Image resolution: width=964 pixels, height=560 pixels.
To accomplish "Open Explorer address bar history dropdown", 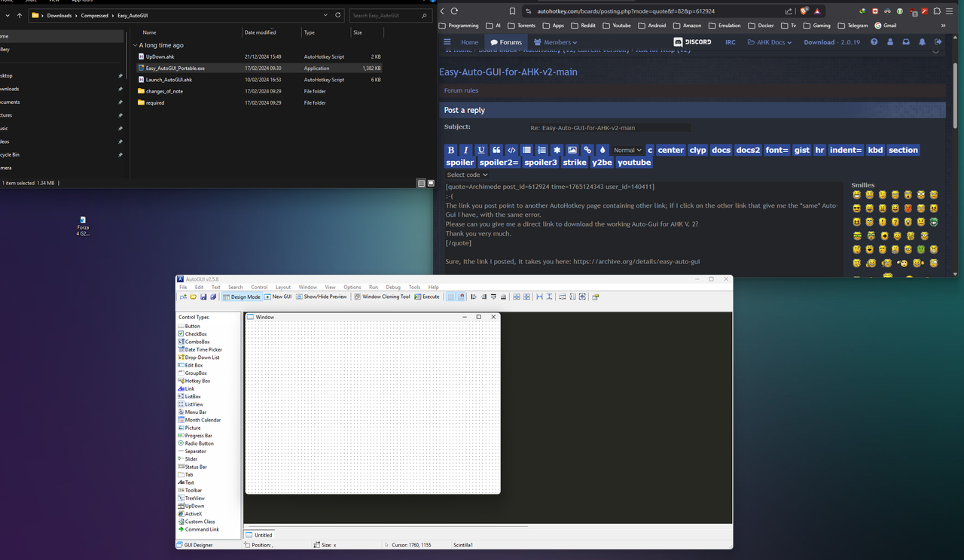I will point(325,15).
